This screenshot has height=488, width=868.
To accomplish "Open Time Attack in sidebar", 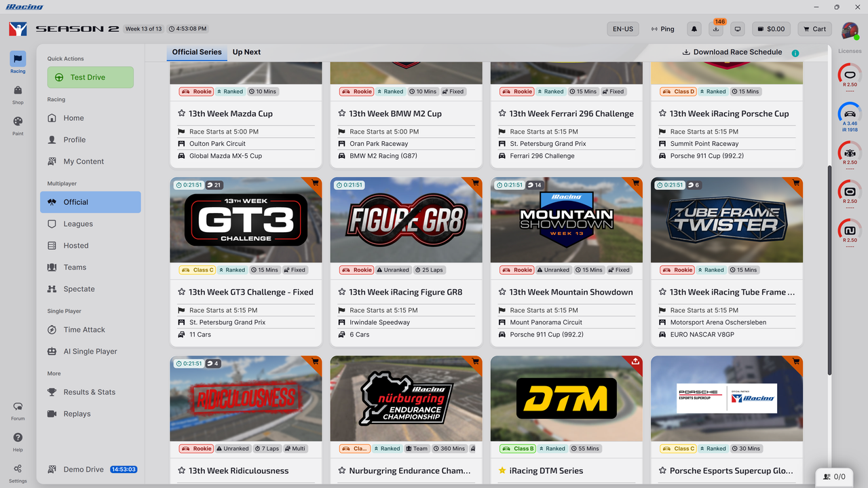I will click(x=90, y=330).
